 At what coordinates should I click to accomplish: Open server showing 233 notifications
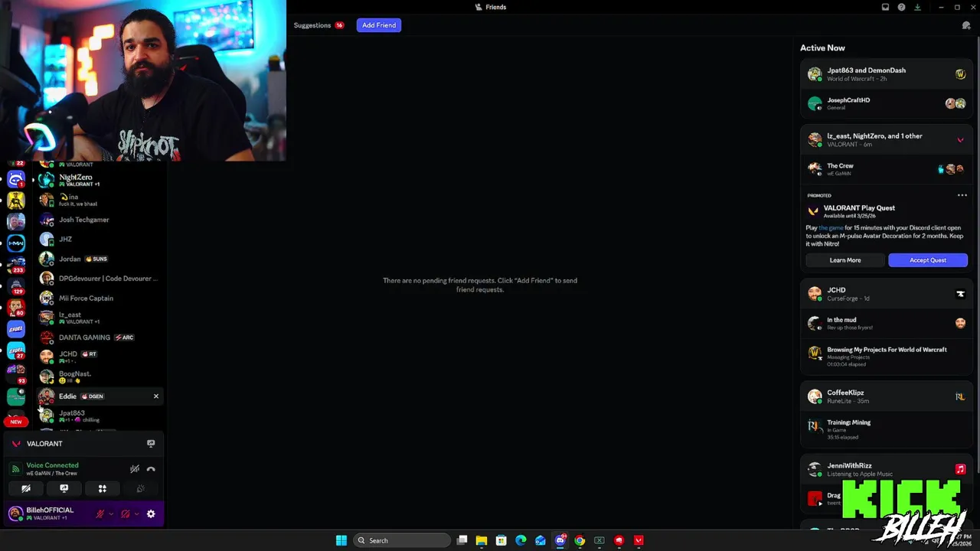[x=16, y=264]
